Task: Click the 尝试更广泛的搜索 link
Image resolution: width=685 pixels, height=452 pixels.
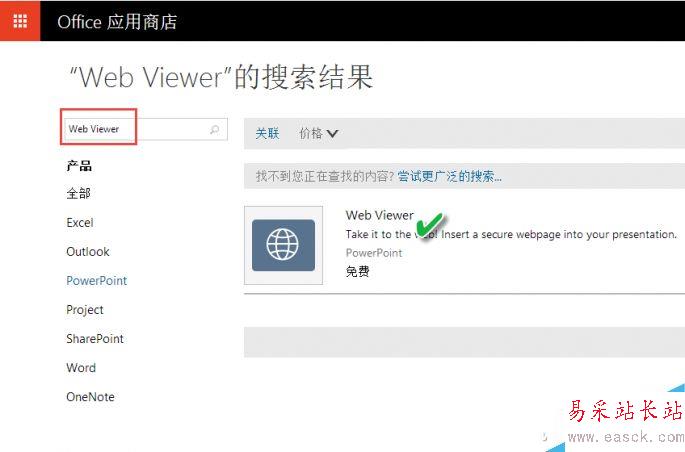Action: (450, 176)
